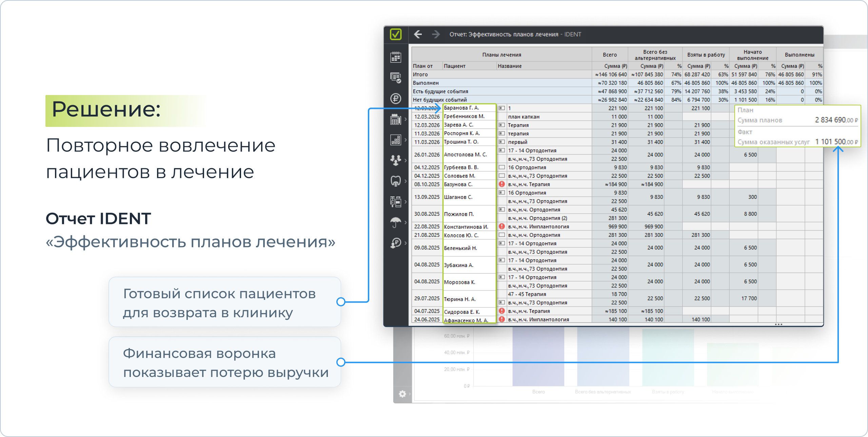Go back with the left arrow
The height and width of the screenshot is (437, 868).
418,34
